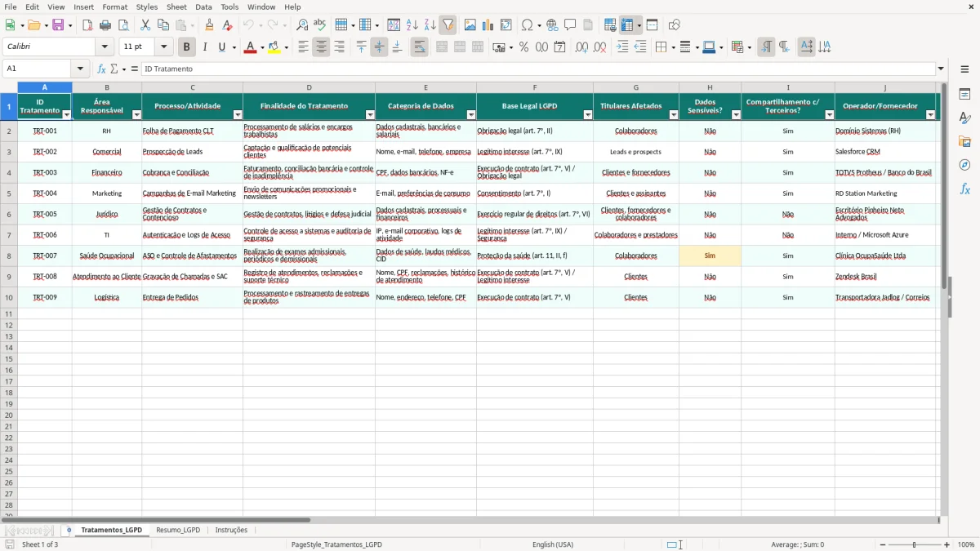This screenshot has height=551, width=980.
Task: Open the Font Size dropdown
Action: point(164,47)
